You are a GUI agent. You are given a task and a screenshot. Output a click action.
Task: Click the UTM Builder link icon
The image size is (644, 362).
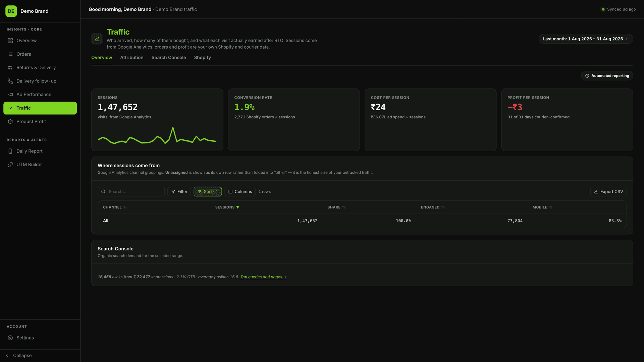point(10,165)
